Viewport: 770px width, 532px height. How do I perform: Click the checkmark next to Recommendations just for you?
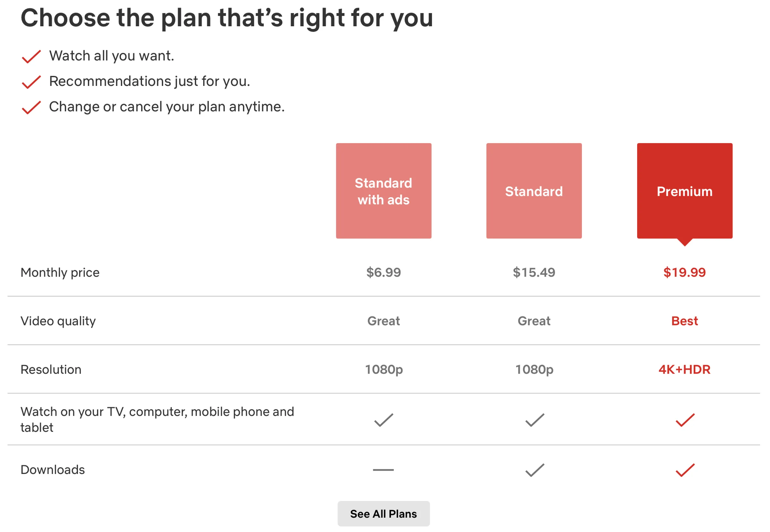click(31, 82)
